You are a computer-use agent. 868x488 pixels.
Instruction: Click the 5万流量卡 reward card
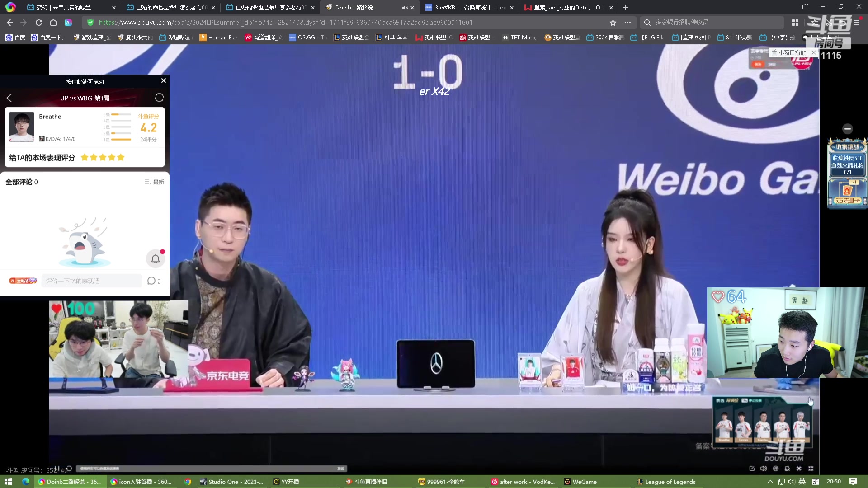point(848,193)
